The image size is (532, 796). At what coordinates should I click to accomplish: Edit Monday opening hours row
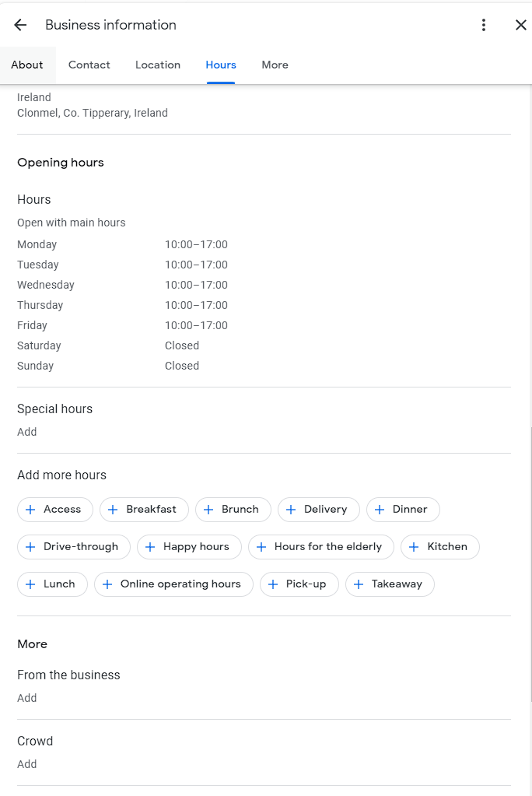point(122,244)
